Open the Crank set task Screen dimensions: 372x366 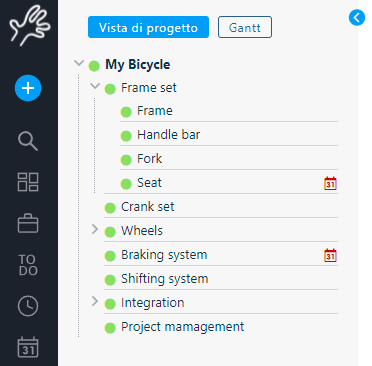point(147,207)
